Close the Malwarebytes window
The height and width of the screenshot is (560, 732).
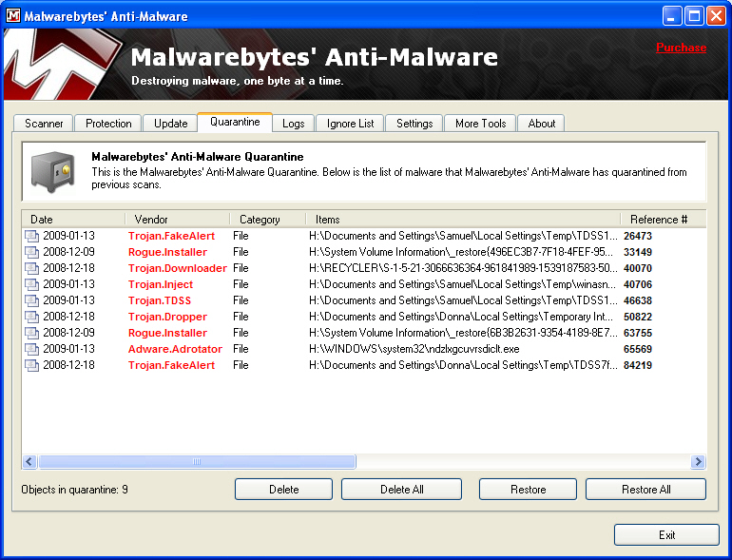pos(716,16)
